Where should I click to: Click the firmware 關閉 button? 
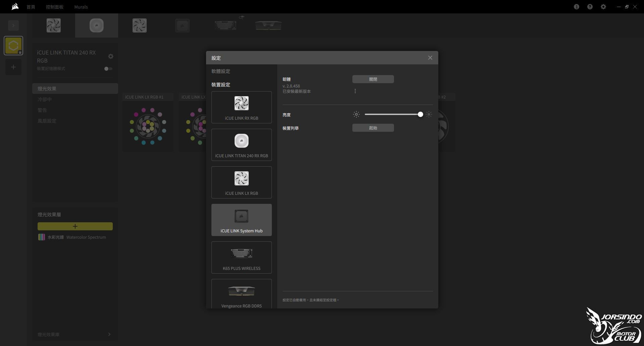pos(373,79)
